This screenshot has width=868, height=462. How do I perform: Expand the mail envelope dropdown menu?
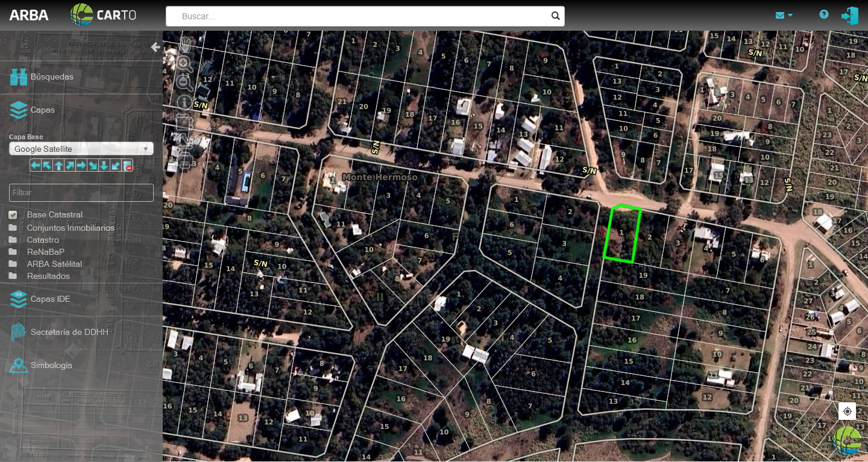point(784,15)
